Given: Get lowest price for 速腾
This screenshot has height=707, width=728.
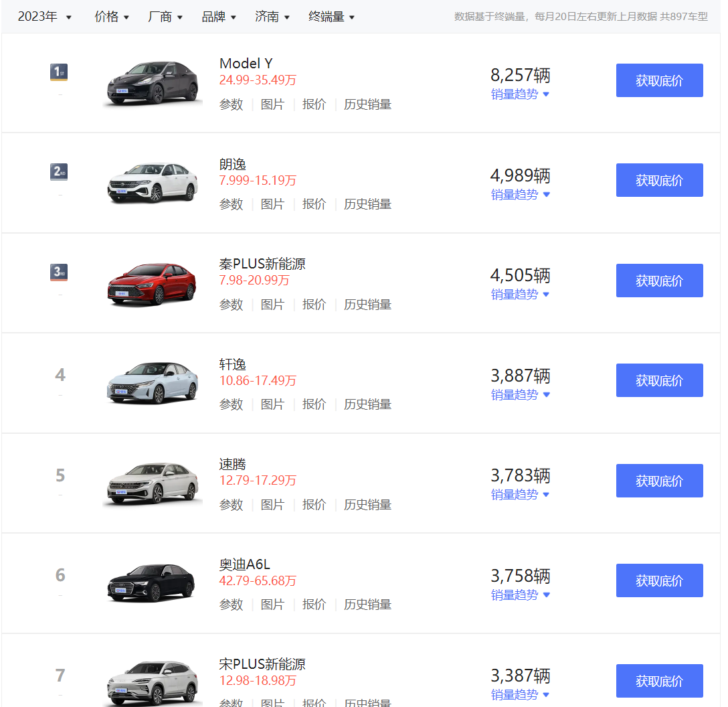Looking at the screenshot, I should [x=659, y=481].
